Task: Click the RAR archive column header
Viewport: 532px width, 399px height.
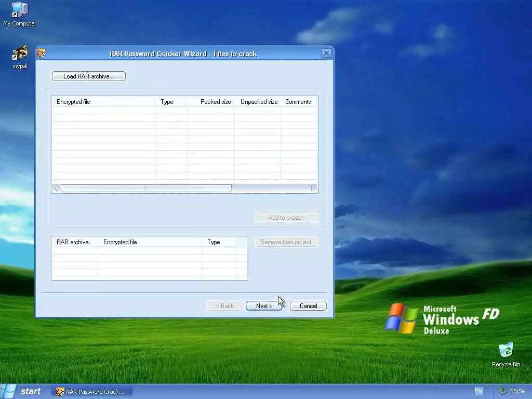Action: coord(75,242)
